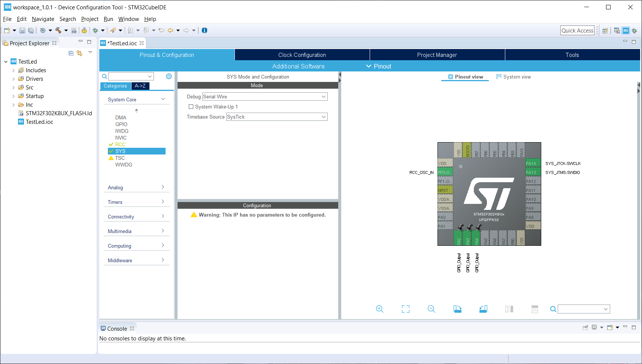
Task: Open the peripheral search combo box
Action: (131, 76)
